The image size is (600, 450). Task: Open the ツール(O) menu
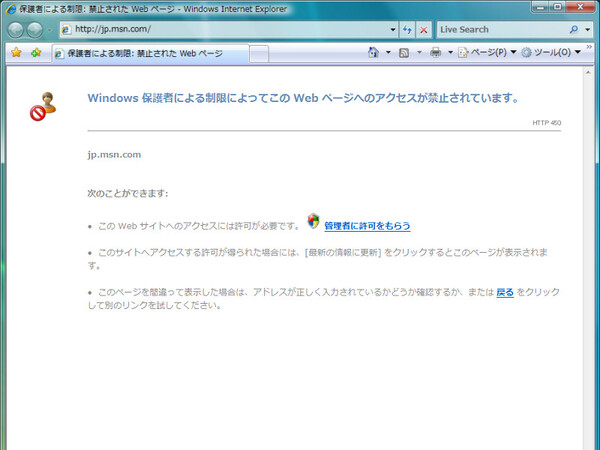pyautogui.click(x=551, y=52)
